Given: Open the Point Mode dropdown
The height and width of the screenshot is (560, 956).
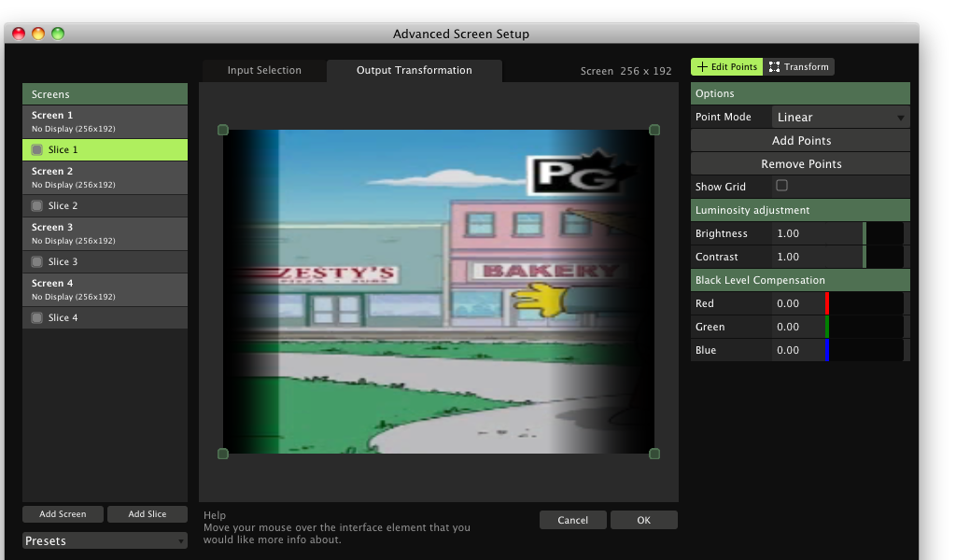Looking at the screenshot, I should pos(841,117).
